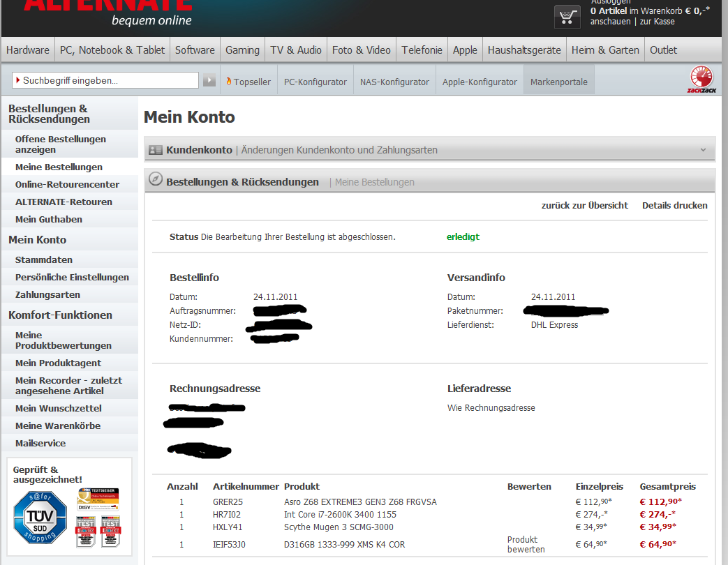The image size is (728, 565).
Task: Click the DHL Express delivery service
Action: click(x=554, y=325)
